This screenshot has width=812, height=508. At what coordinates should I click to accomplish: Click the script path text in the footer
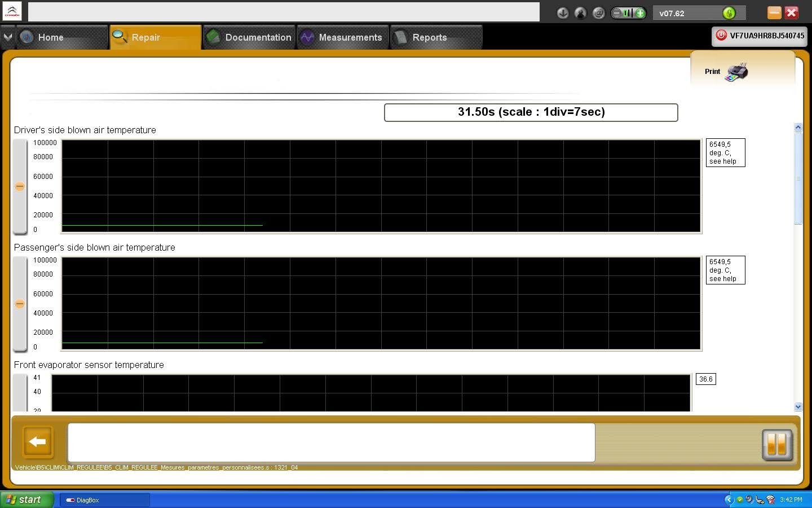(x=156, y=467)
